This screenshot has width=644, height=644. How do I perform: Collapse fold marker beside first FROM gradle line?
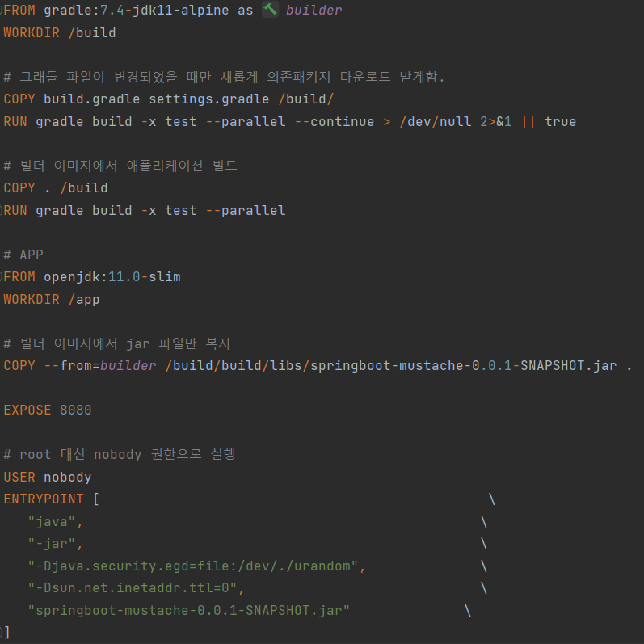[x=2, y=10]
